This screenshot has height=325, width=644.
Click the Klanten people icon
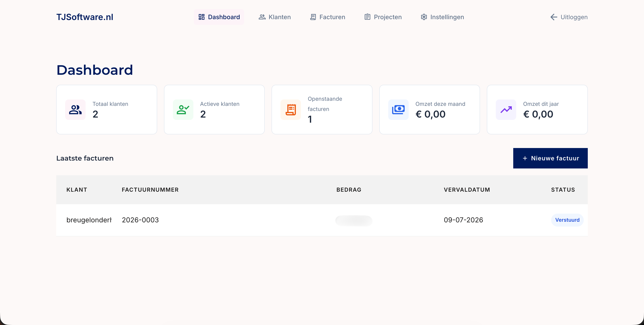[x=262, y=17]
